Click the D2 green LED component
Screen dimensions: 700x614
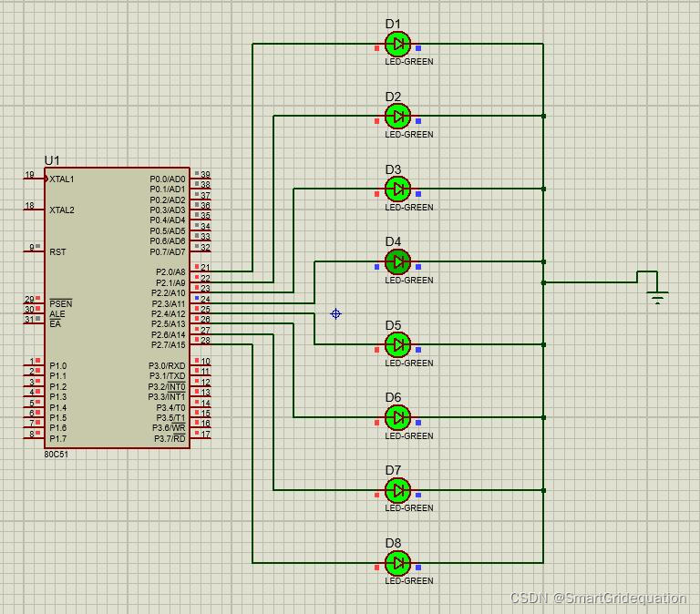pos(397,116)
